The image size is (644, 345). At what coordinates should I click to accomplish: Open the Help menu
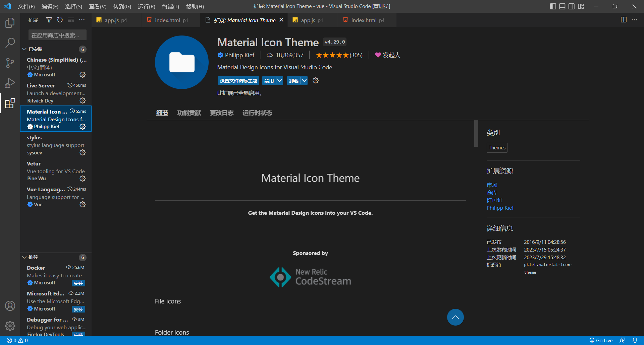(195, 6)
